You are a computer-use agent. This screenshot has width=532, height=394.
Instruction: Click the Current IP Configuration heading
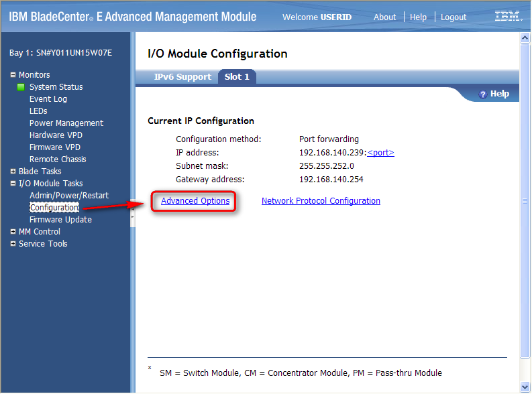pyautogui.click(x=201, y=121)
